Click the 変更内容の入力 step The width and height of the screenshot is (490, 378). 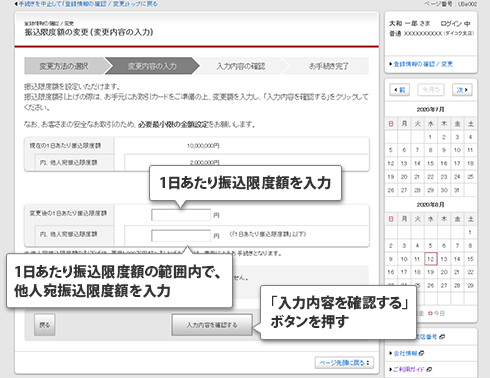coord(152,66)
